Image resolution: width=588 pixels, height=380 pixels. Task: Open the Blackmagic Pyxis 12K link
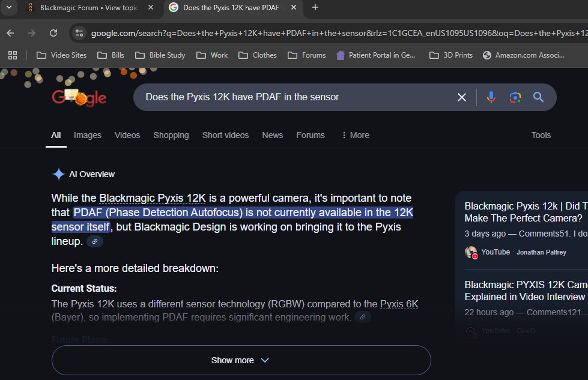[x=152, y=198]
